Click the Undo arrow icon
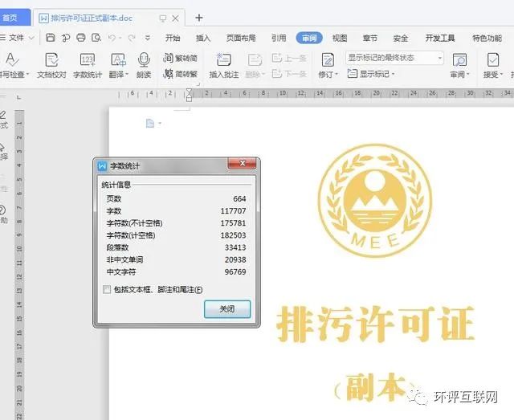Image resolution: width=514 pixels, height=420 pixels. [112, 38]
